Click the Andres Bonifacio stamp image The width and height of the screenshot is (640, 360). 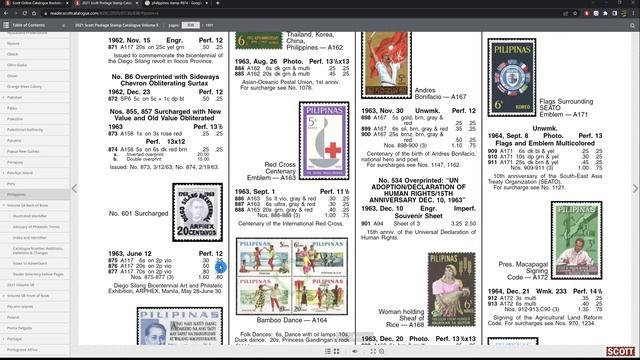click(x=386, y=65)
